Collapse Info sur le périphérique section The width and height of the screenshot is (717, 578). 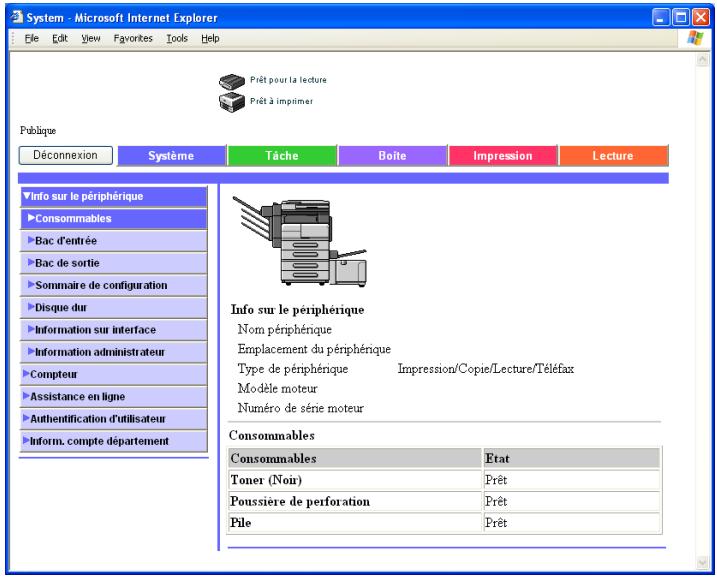(x=114, y=197)
